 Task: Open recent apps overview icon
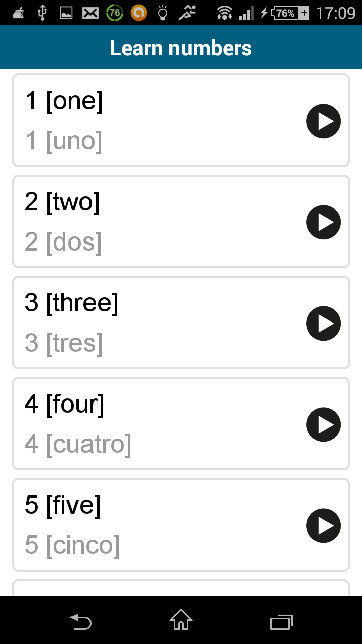click(x=282, y=622)
